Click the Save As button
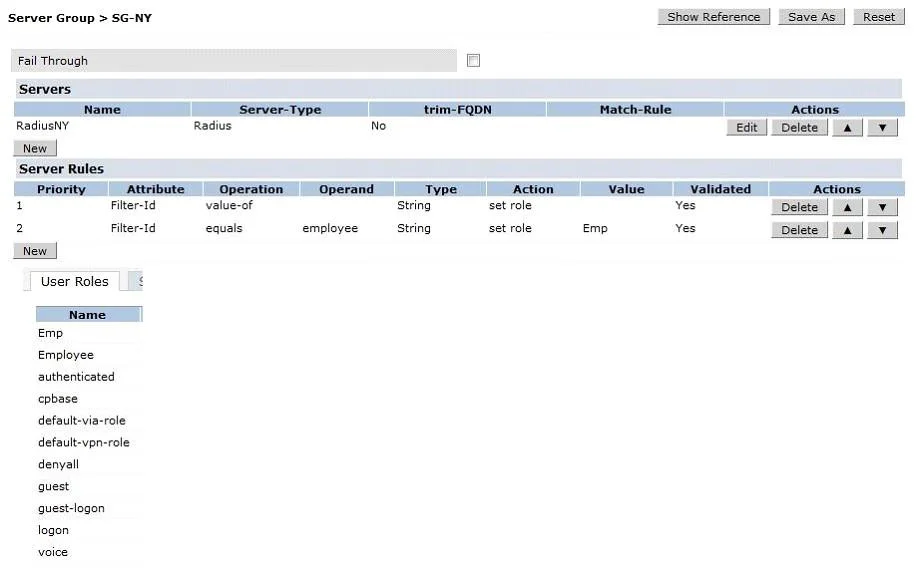Screen dimensions: 921x572 [811, 17]
